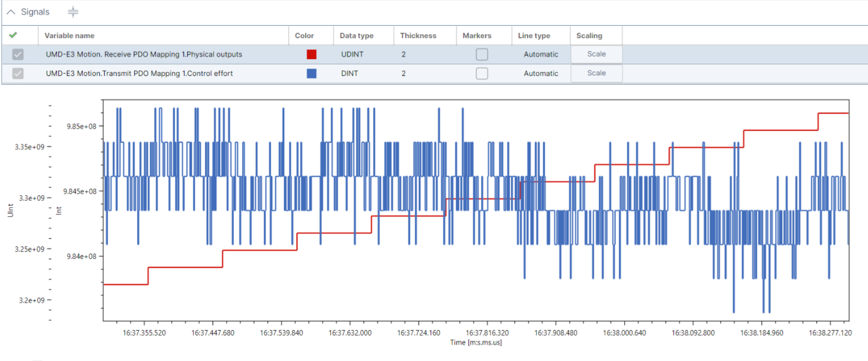Collapse the Signals panel chevron
The image size is (868, 361).
click(x=11, y=12)
